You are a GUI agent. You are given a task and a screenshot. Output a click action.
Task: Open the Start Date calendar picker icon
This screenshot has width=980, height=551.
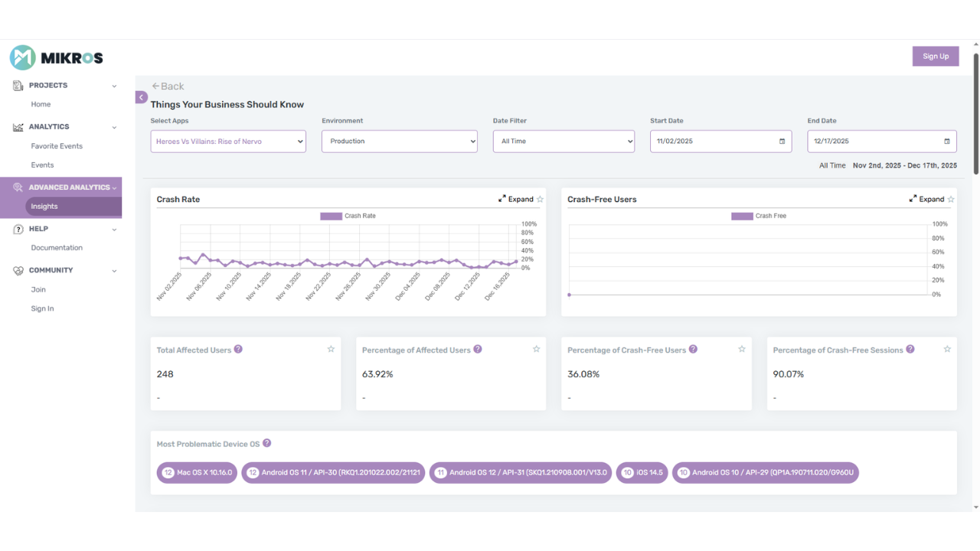click(x=782, y=142)
